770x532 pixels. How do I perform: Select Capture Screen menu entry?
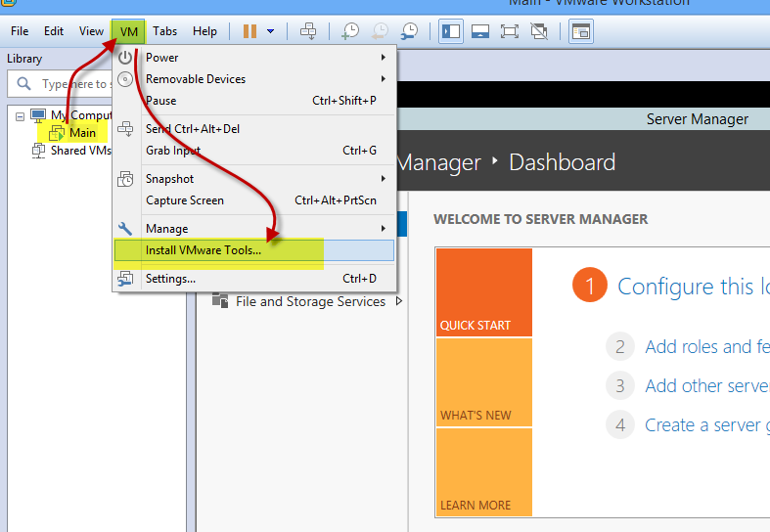pyautogui.click(x=254, y=200)
